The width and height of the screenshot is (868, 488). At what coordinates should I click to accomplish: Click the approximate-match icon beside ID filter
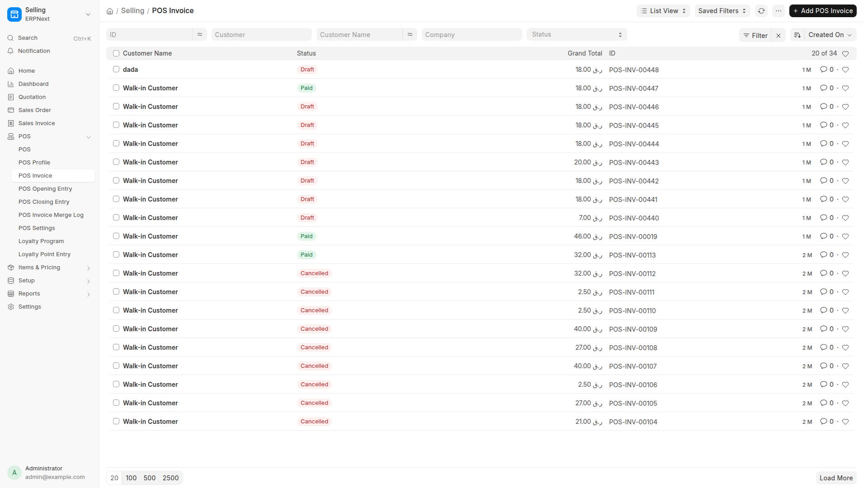[200, 34]
